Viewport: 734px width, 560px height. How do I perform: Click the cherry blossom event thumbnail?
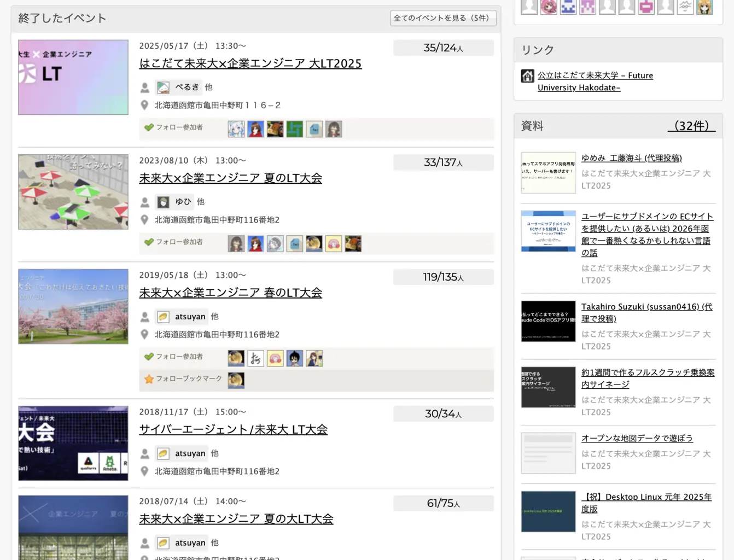point(73,306)
